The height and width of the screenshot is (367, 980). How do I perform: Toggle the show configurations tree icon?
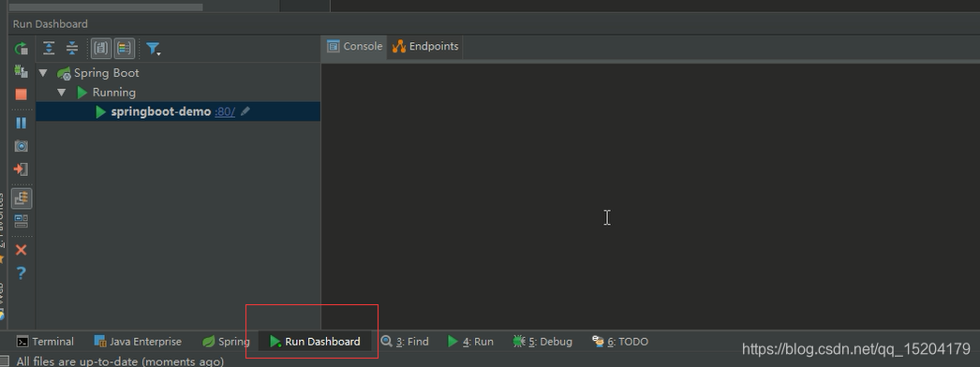(22, 198)
